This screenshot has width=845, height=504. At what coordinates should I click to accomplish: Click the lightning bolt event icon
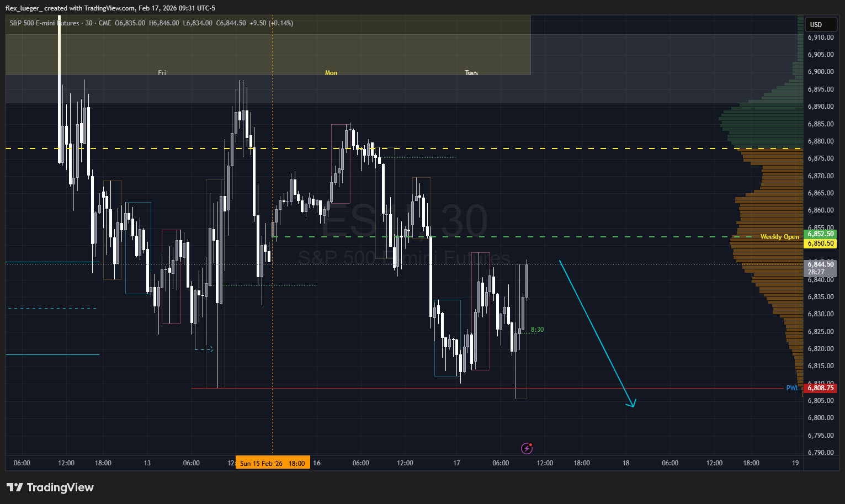point(527,448)
